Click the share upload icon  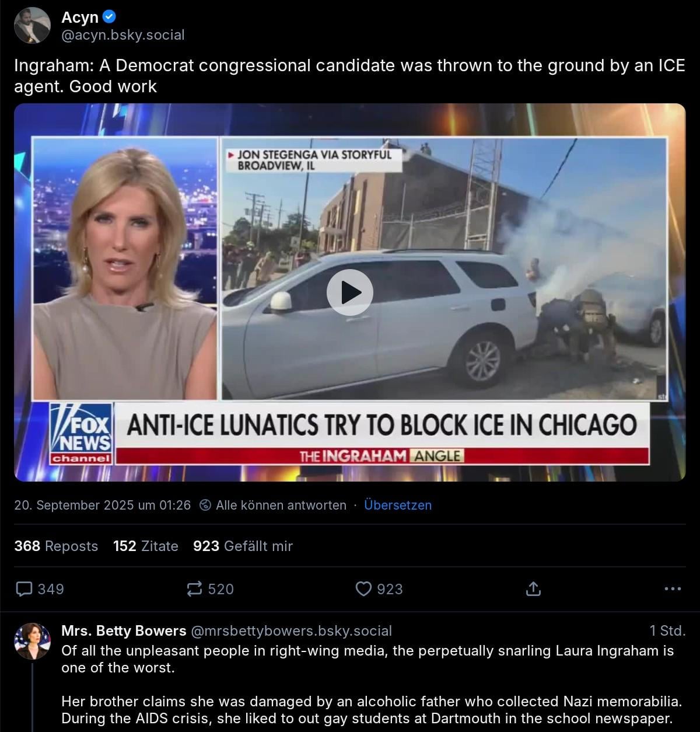pos(533,589)
